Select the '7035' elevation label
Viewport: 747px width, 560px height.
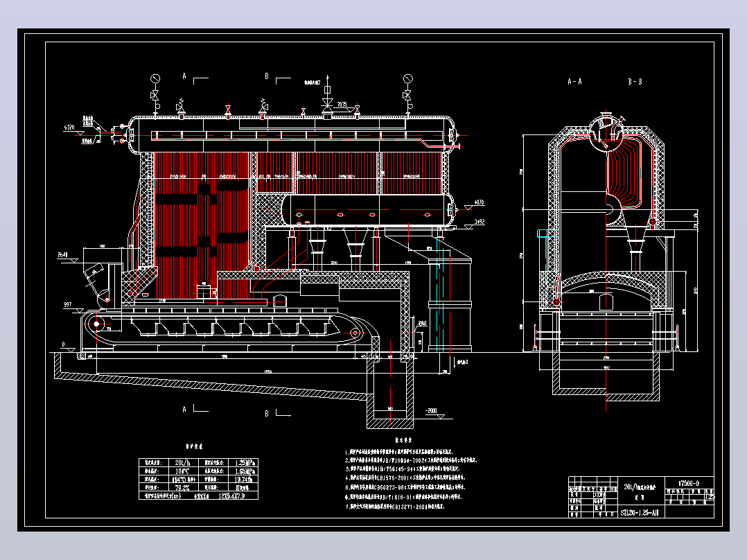click(342, 105)
